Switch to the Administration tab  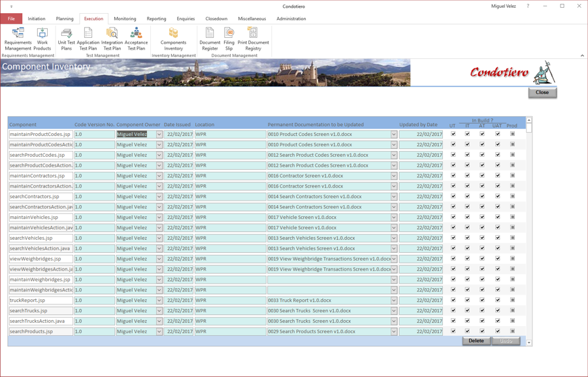(291, 19)
